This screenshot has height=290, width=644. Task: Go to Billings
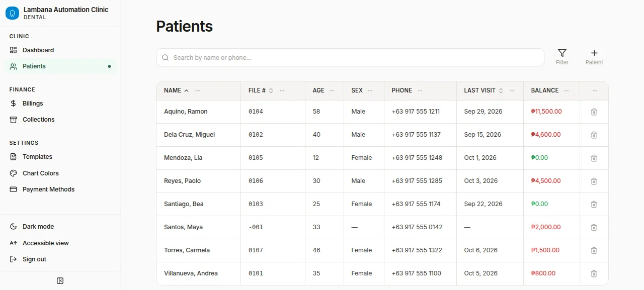click(60, 104)
